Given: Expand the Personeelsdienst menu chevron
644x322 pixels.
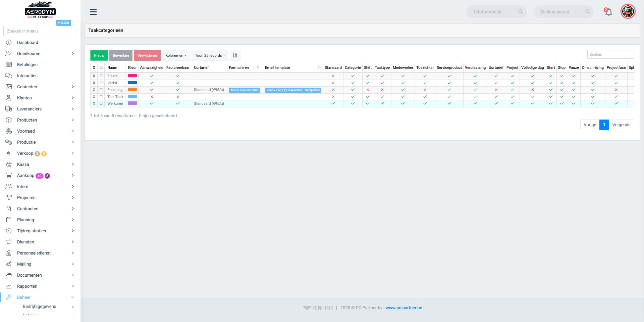Looking at the screenshot, I should click(73, 253).
